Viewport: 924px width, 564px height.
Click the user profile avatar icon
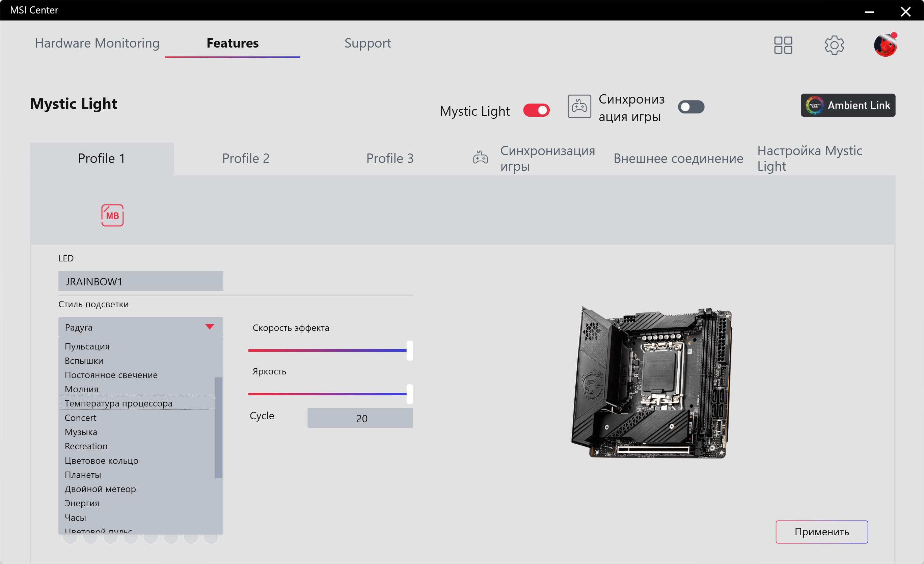coord(885,45)
